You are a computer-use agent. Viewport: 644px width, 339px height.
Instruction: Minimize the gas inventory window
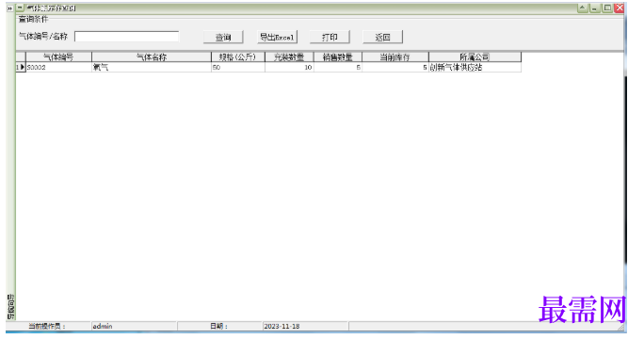(x=594, y=8)
